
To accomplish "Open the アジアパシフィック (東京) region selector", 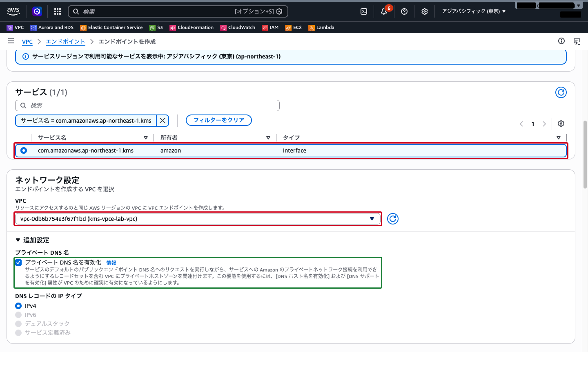I will 474,11.
